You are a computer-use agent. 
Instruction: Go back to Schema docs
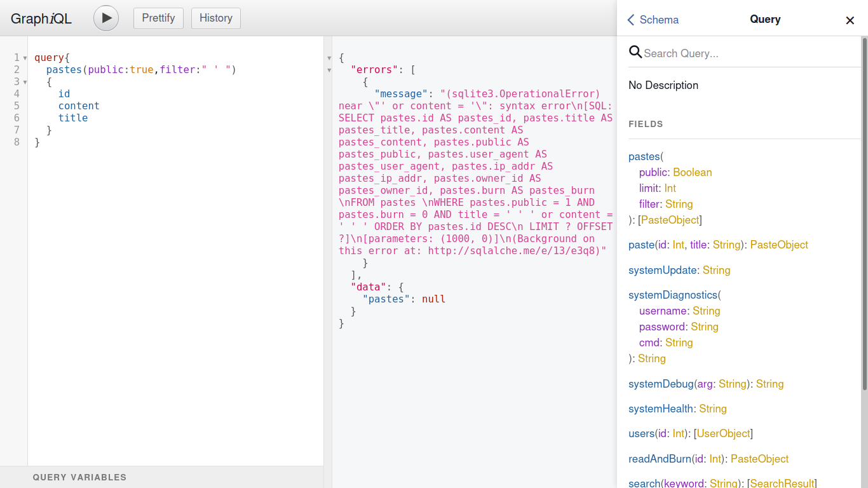653,20
